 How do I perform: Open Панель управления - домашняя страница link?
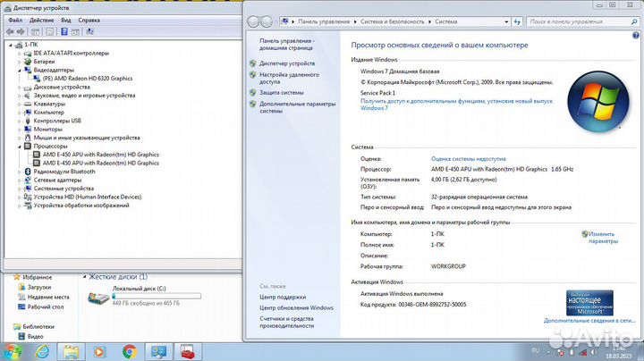point(287,45)
